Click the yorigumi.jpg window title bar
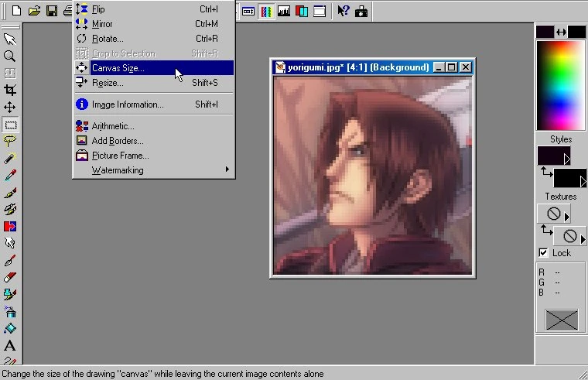Viewport: 588px width, 380px height. [372, 67]
